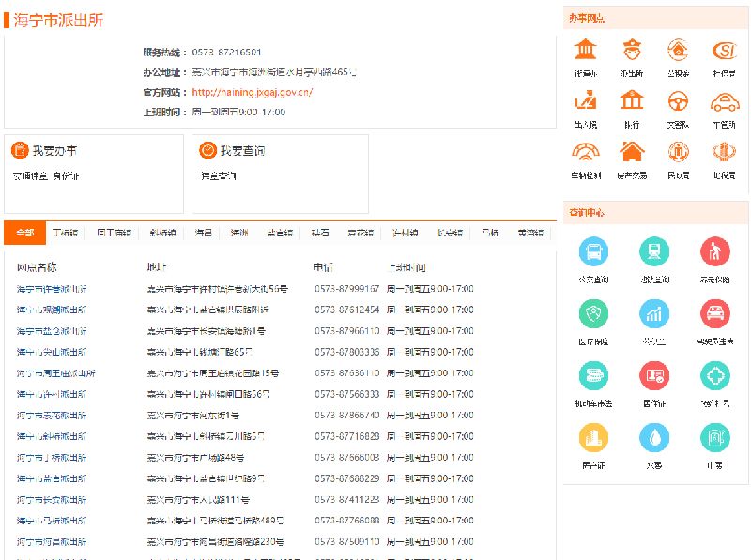Open the 养老保险 elderly person icon
The width and height of the screenshot is (751, 560).
(715, 251)
